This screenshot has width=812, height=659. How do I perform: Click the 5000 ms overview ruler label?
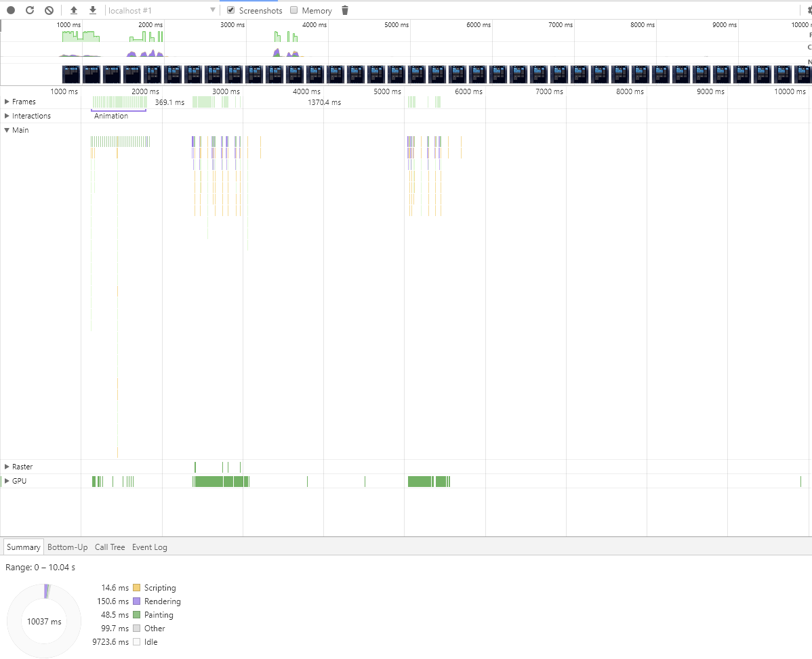coord(396,25)
